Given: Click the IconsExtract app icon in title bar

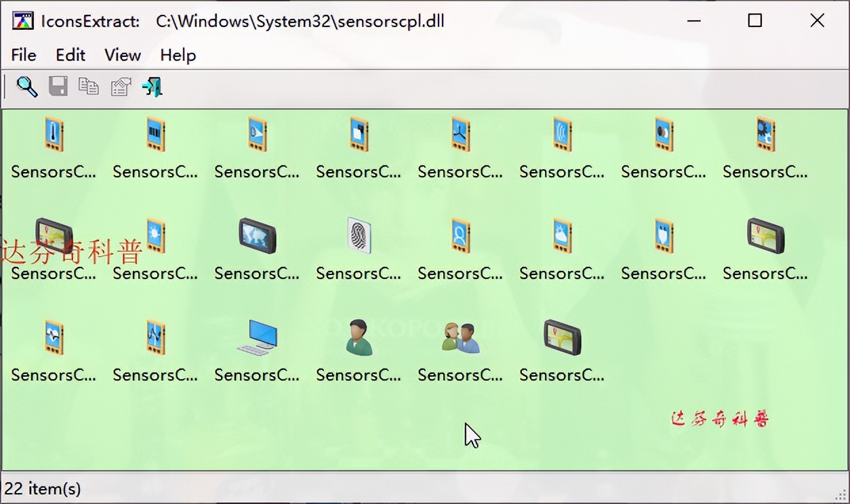Looking at the screenshot, I should pyautogui.click(x=23, y=21).
